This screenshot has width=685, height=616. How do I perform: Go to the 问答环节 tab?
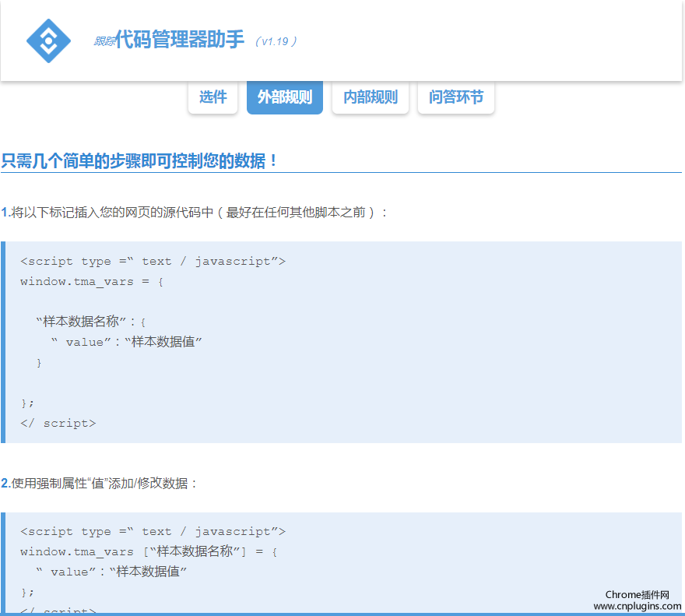coord(455,97)
